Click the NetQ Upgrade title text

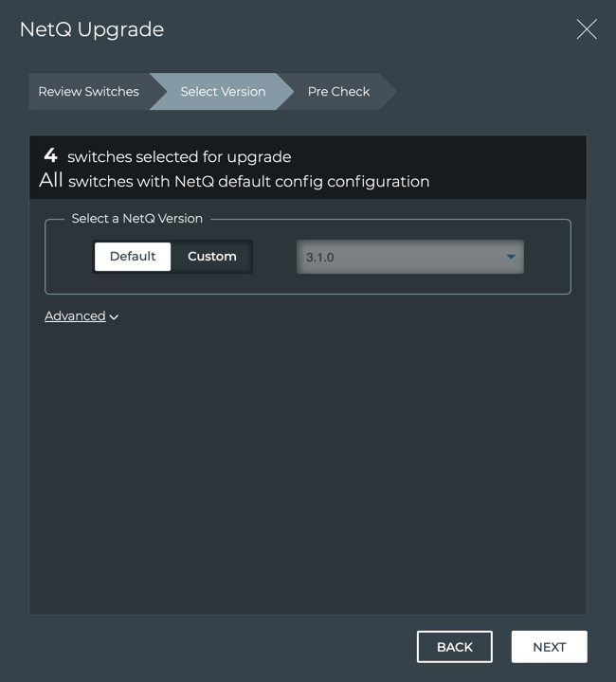92,29
